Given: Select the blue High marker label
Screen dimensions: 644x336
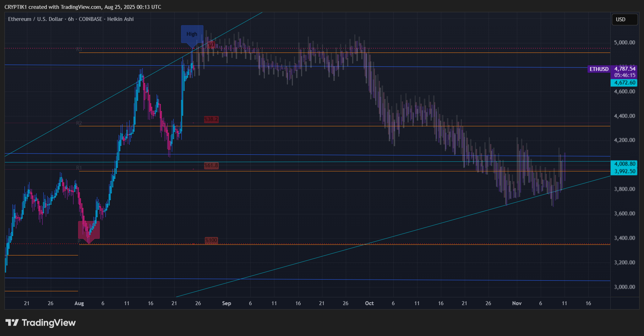Looking at the screenshot, I should tap(192, 34).
